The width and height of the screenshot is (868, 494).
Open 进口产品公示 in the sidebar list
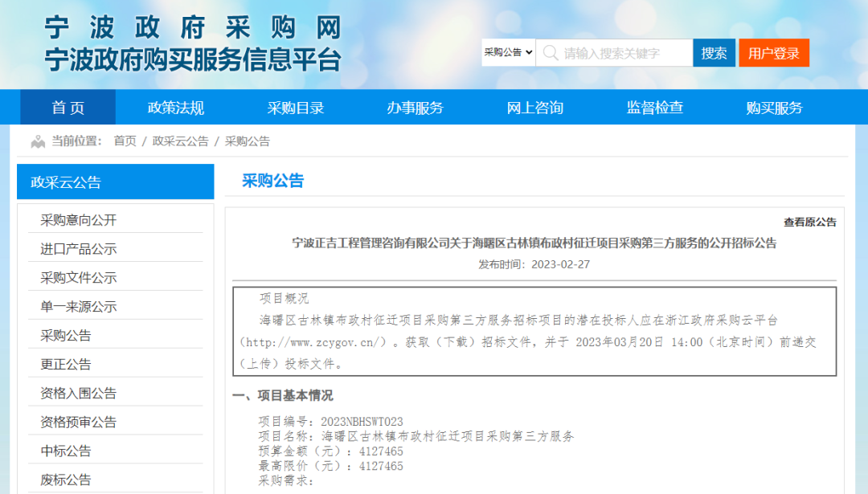pos(79,249)
